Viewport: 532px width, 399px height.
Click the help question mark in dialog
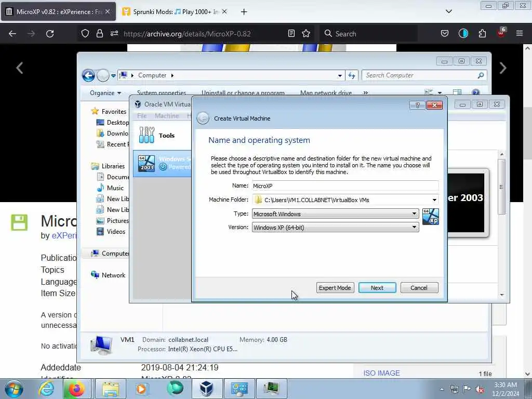point(417,105)
